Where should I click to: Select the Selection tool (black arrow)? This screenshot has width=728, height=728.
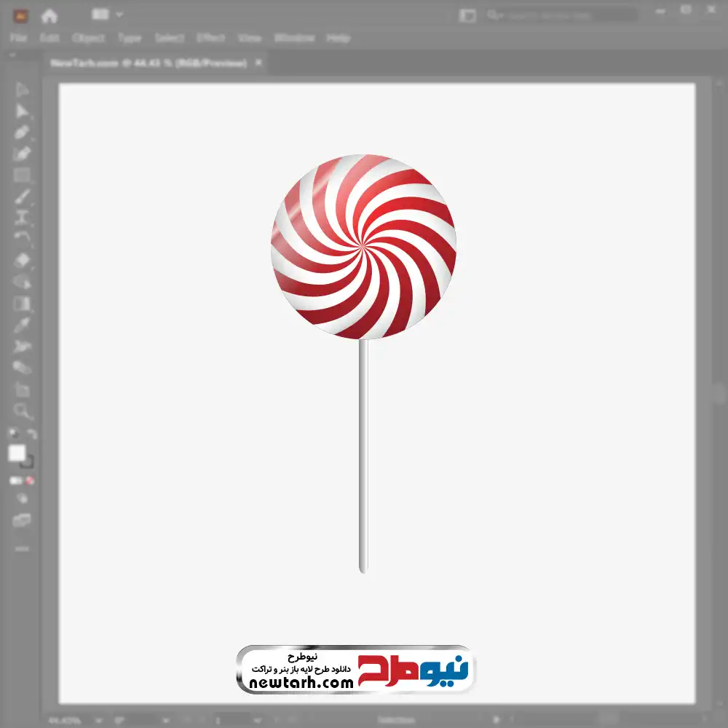(22, 90)
